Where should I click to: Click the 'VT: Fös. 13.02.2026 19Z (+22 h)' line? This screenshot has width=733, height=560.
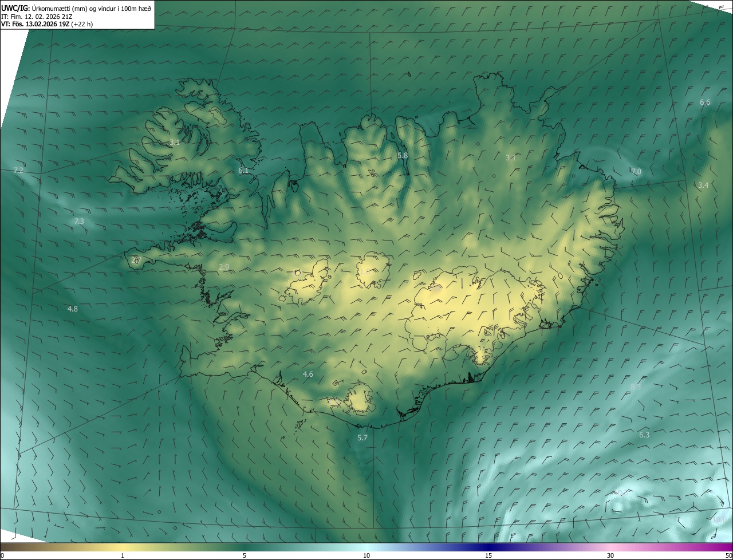(48, 24)
